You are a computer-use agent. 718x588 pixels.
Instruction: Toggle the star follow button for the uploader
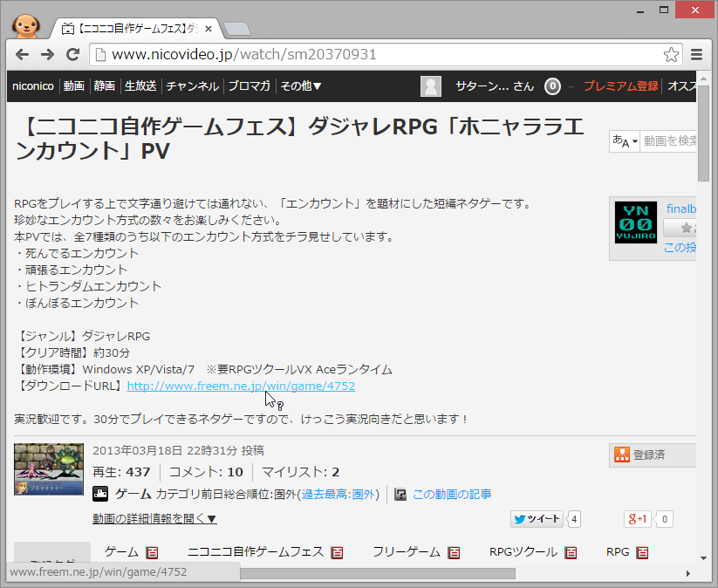point(688,228)
